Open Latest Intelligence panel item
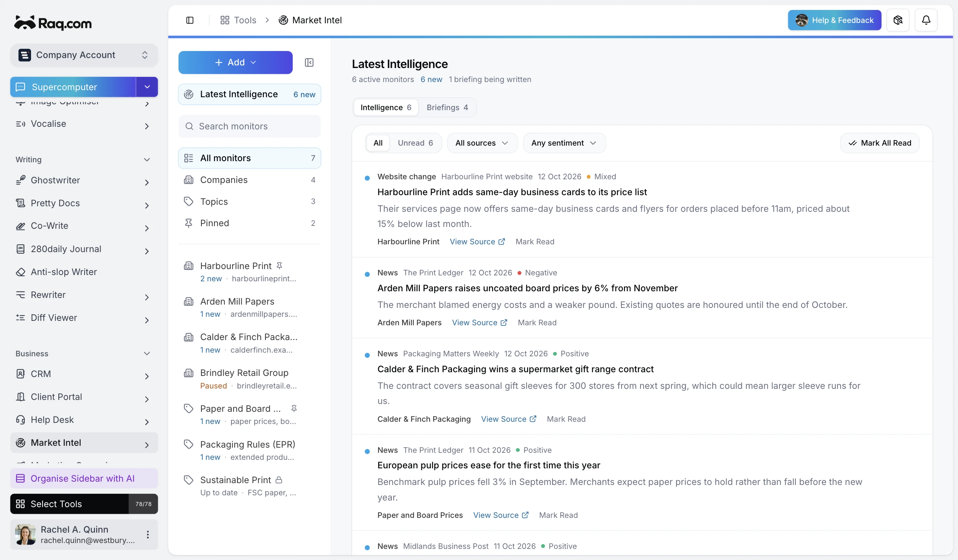Image resolution: width=958 pixels, height=560 pixels. 249,94
